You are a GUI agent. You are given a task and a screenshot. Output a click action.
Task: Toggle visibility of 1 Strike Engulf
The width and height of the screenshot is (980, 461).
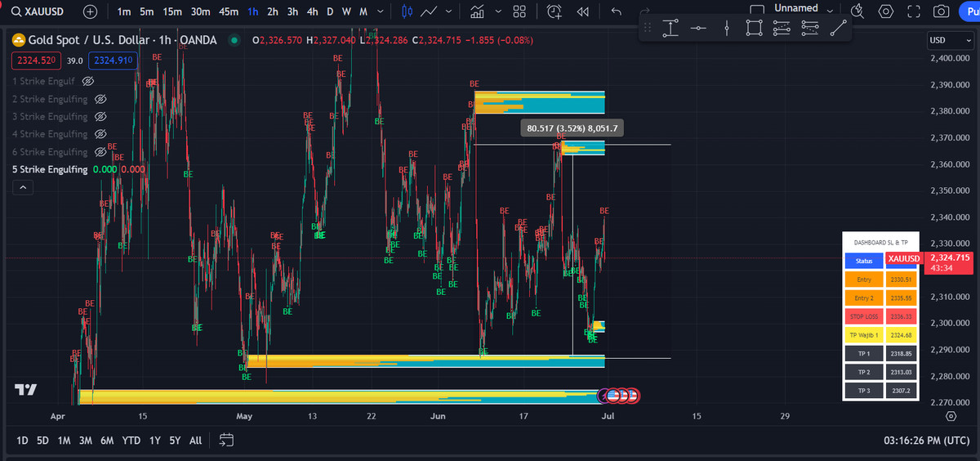click(88, 81)
